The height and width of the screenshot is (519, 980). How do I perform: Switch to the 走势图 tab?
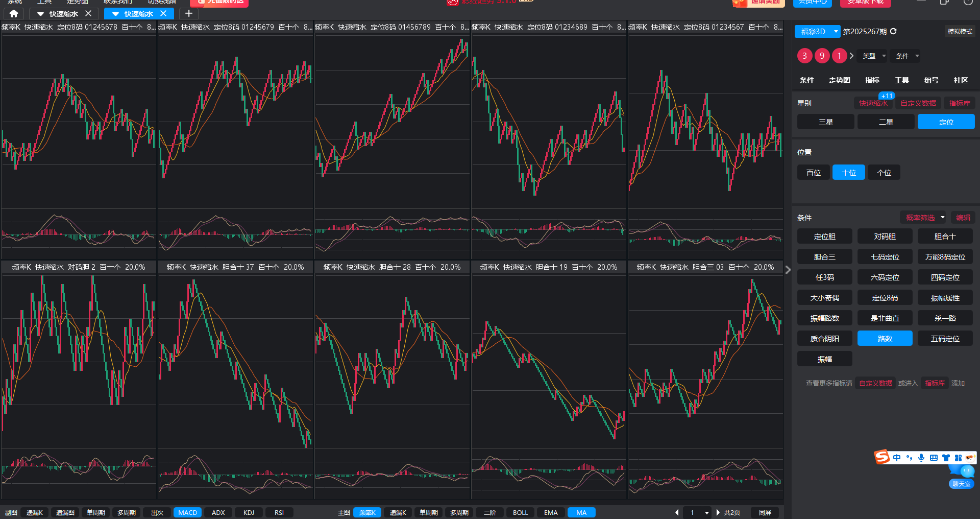(x=839, y=80)
